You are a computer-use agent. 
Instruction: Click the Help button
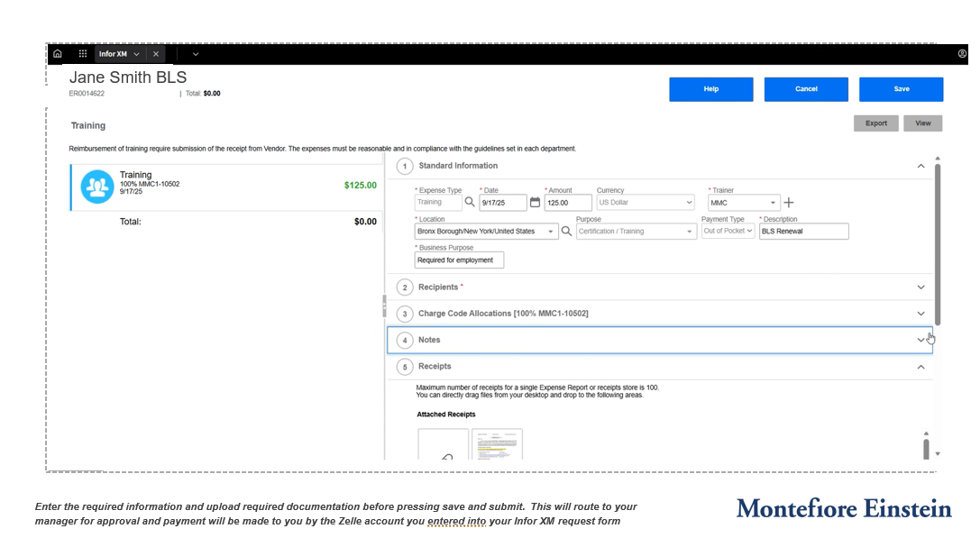(711, 89)
